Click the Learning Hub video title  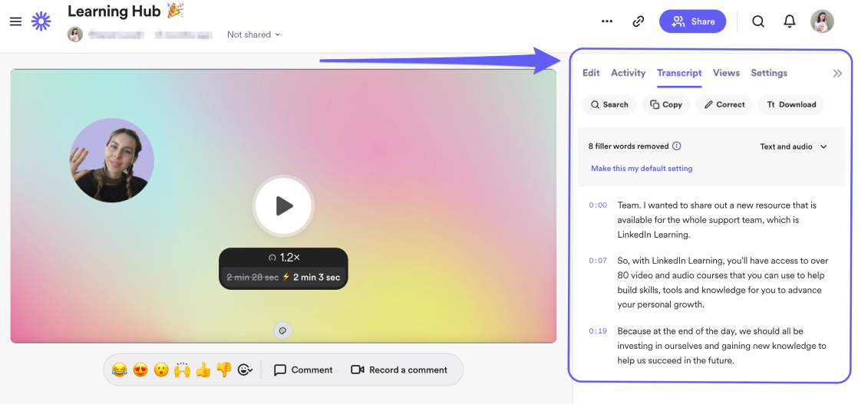(x=114, y=11)
